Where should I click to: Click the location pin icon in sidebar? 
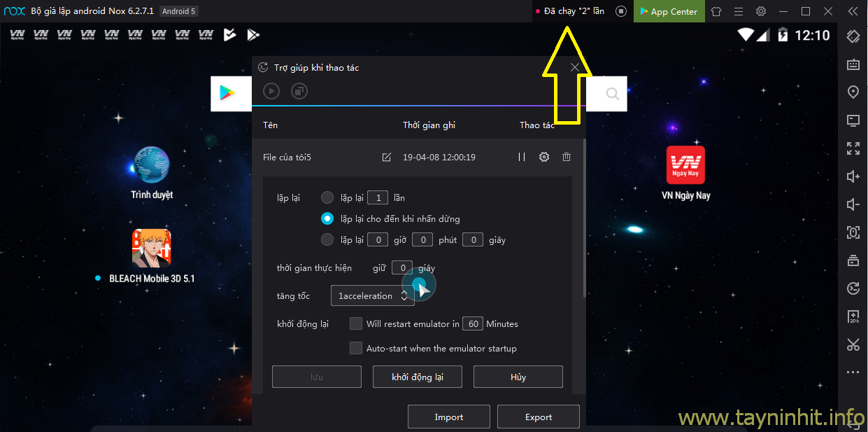click(x=853, y=92)
